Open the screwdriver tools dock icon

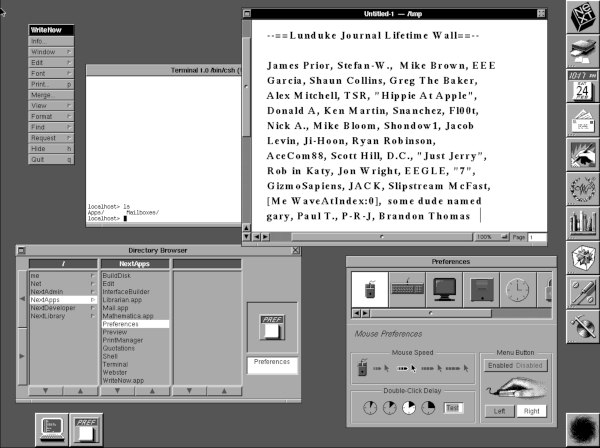pos(583,292)
